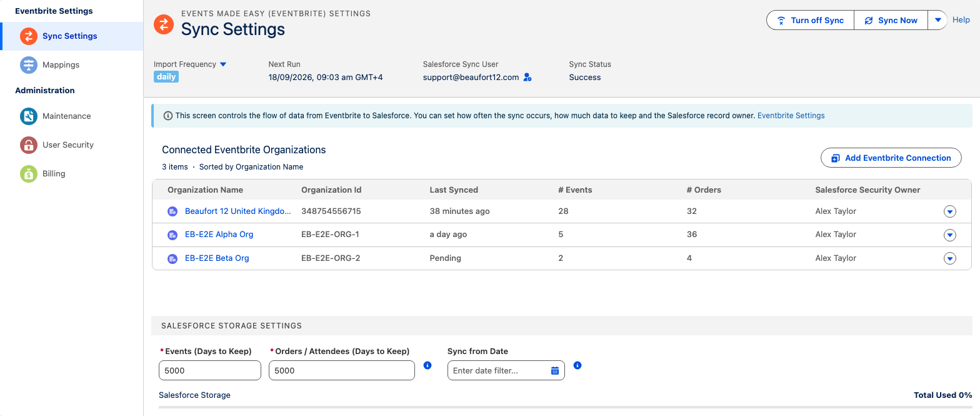Open the Help link

coord(961,20)
